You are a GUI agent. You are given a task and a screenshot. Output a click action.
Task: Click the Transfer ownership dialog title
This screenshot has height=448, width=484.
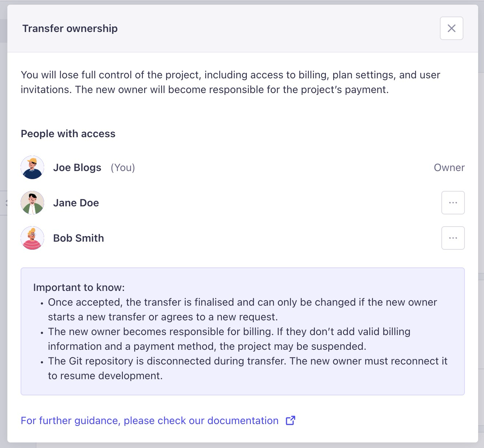pos(70,28)
